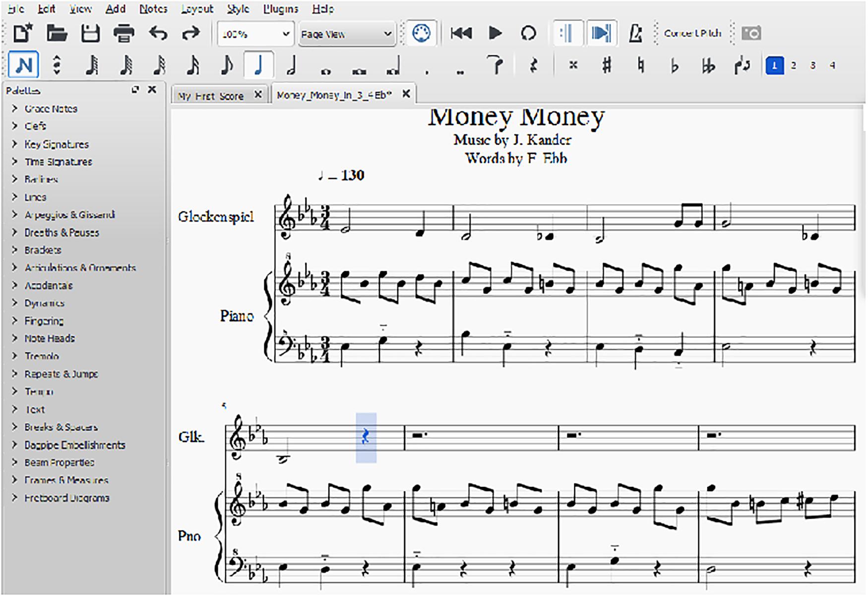Insert a rest with the rest icon
868x597 pixels.
(533, 65)
